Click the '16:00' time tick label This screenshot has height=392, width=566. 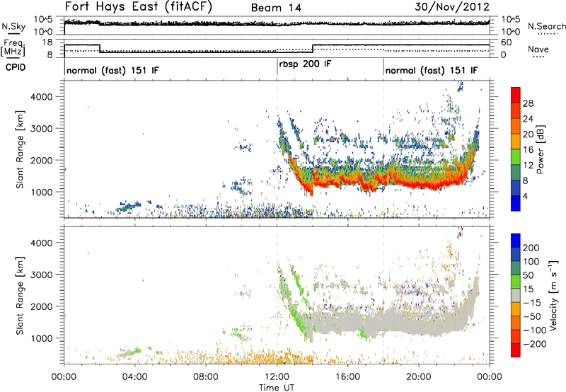click(347, 377)
